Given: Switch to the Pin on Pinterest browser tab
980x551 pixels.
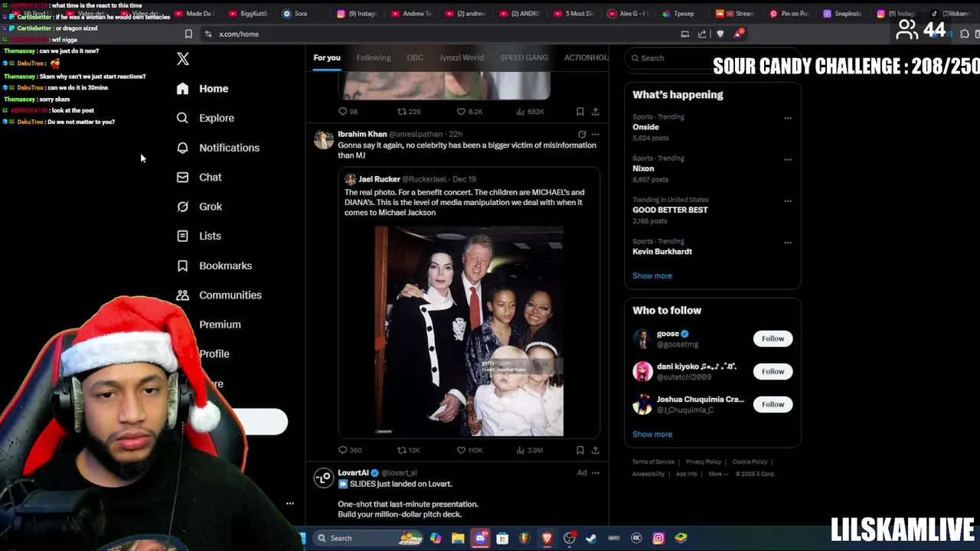Looking at the screenshot, I should 789,13.
